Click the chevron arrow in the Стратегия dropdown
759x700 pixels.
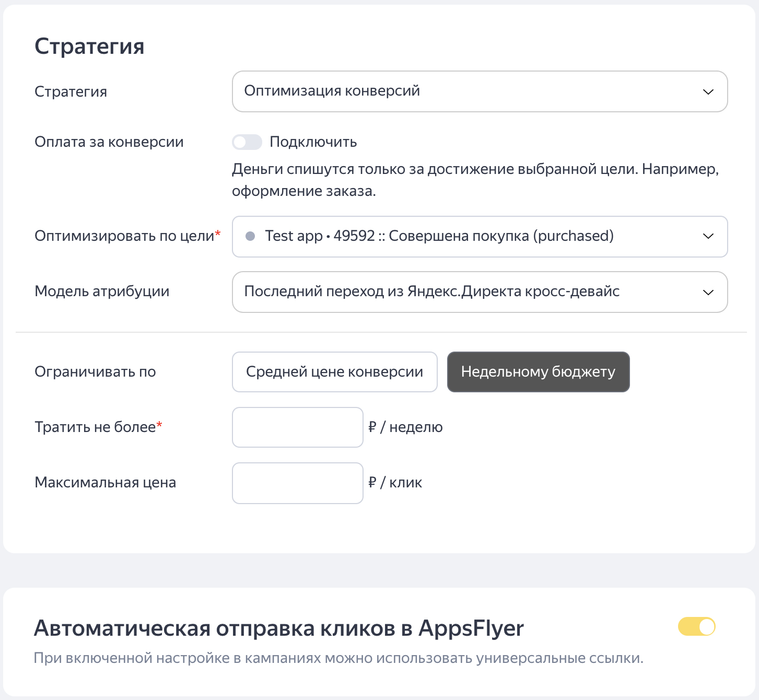pos(708,92)
